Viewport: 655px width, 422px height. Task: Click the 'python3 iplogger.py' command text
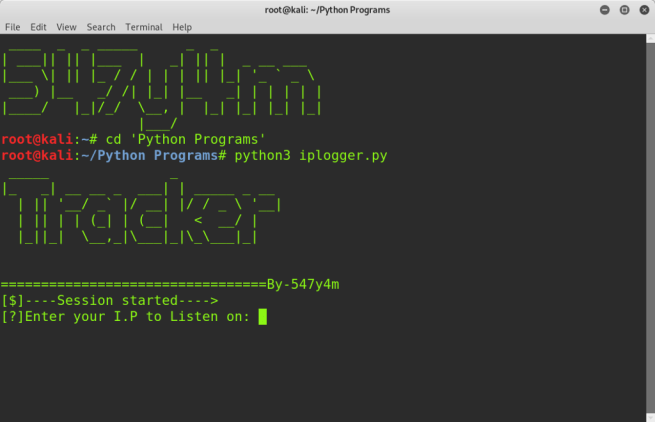[x=311, y=156]
